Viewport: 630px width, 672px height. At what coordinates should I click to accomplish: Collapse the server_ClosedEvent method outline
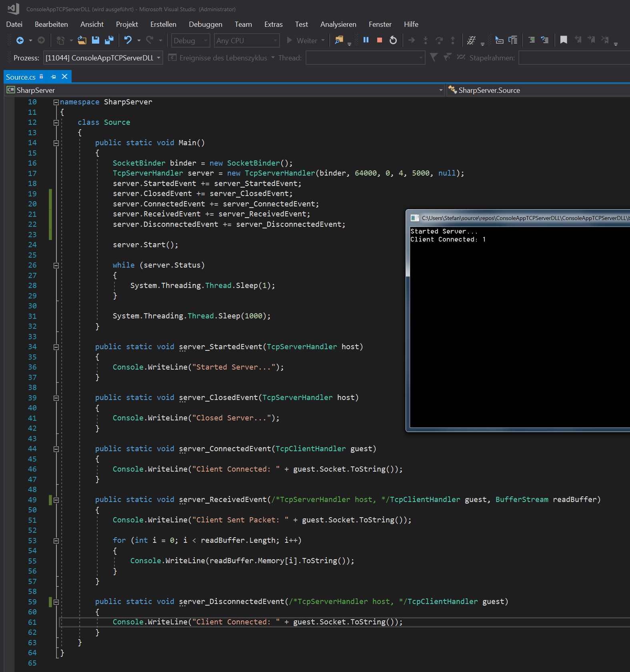(x=56, y=398)
